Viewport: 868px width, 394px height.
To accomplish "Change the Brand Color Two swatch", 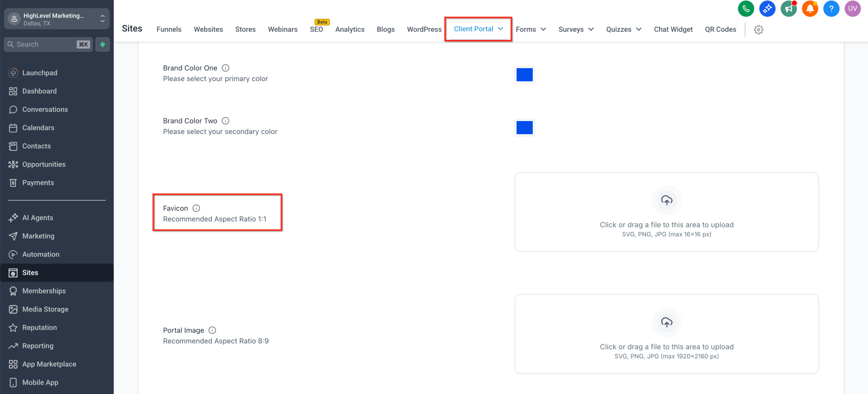I will coord(525,128).
